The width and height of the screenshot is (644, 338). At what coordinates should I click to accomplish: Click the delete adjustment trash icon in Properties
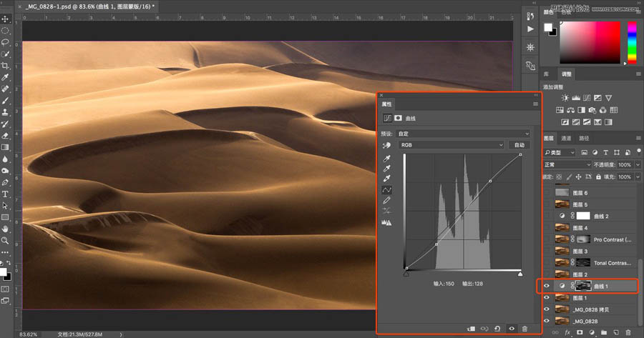(x=525, y=328)
